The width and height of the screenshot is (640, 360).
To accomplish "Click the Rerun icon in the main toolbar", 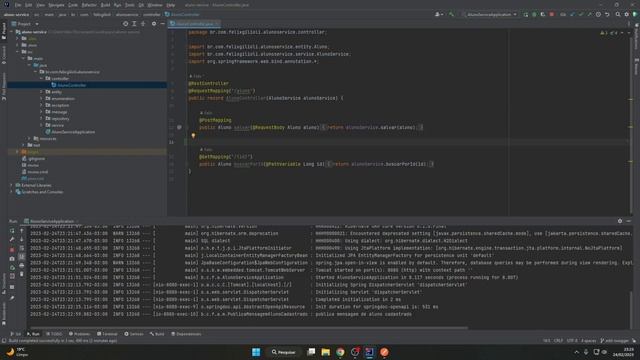I will (526, 14).
